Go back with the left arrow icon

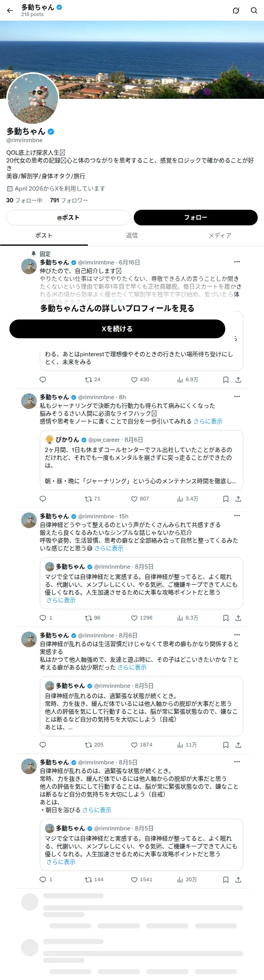click(10, 11)
